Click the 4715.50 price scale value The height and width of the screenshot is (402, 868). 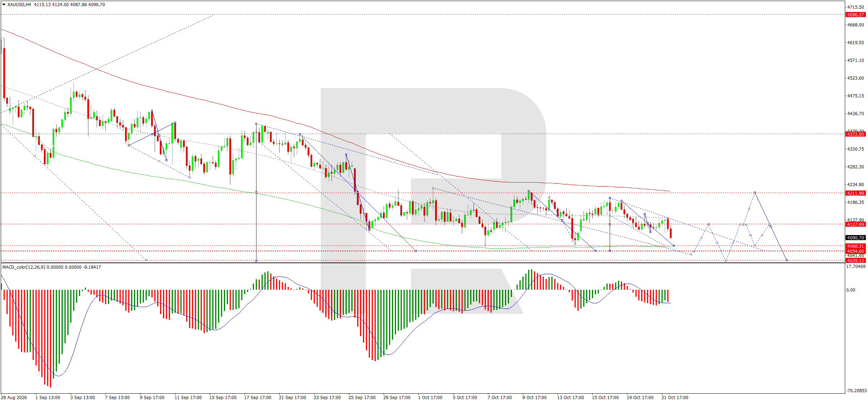pos(855,7)
